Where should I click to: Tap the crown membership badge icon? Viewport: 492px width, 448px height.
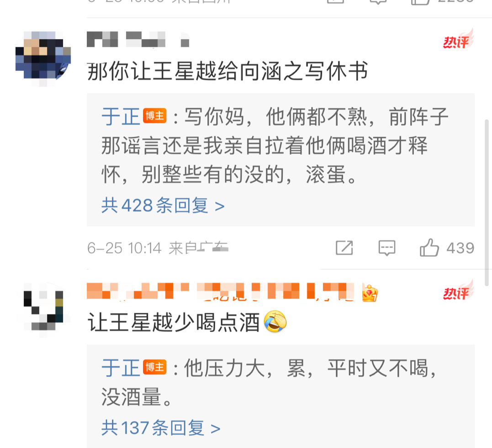coord(370,293)
